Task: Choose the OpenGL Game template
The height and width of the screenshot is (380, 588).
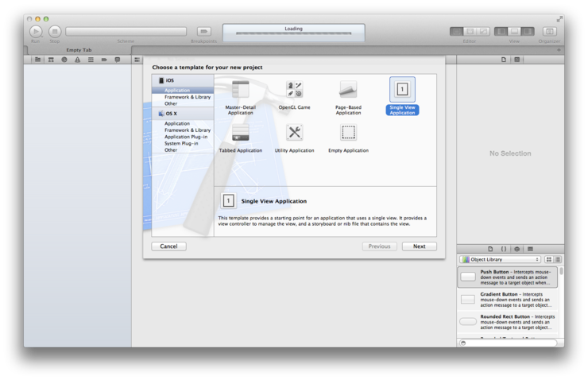Action: click(x=294, y=95)
